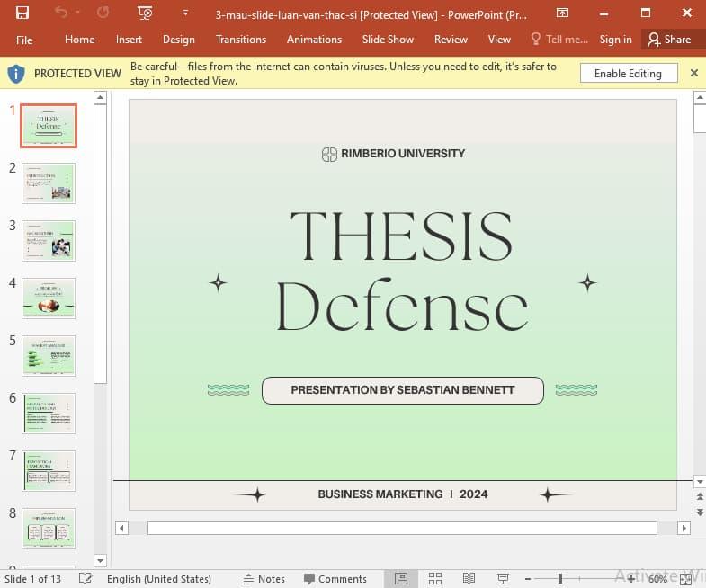Image resolution: width=706 pixels, height=588 pixels.
Task: Start Slide Show from the status bar icon
Action: (x=503, y=579)
